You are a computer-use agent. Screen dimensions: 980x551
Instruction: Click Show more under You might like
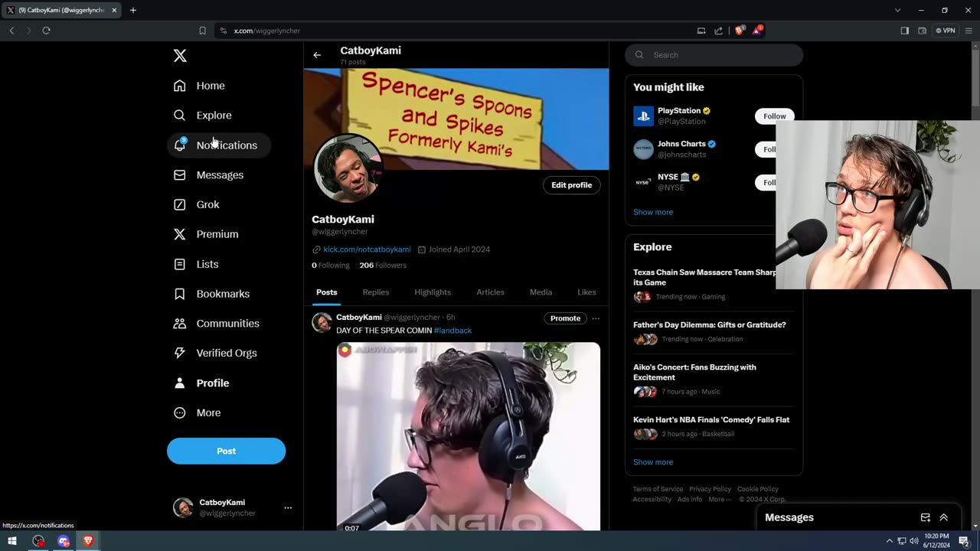(653, 212)
